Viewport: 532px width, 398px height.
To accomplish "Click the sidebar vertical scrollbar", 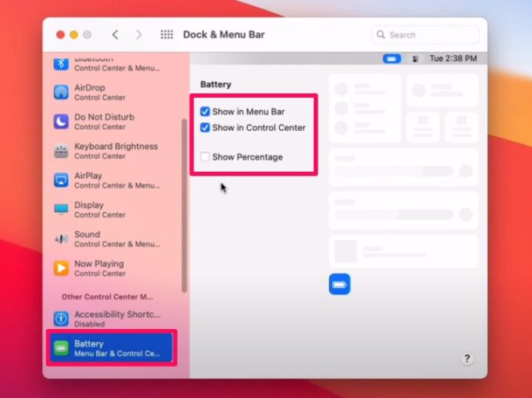I will [x=184, y=205].
